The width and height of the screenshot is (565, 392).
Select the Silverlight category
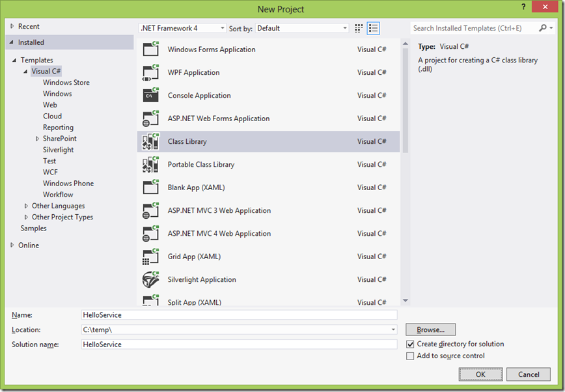[58, 150]
